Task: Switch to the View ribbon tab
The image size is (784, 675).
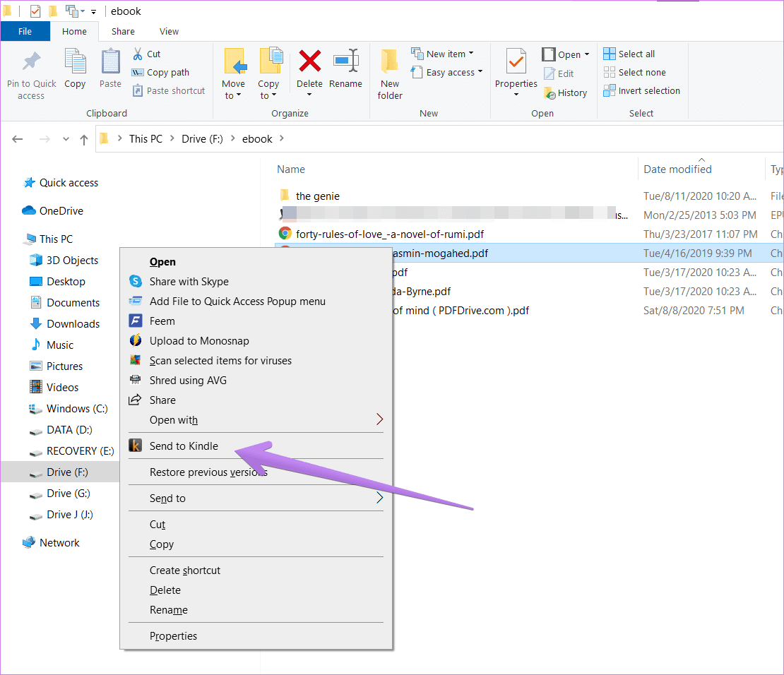Action: coord(169,32)
